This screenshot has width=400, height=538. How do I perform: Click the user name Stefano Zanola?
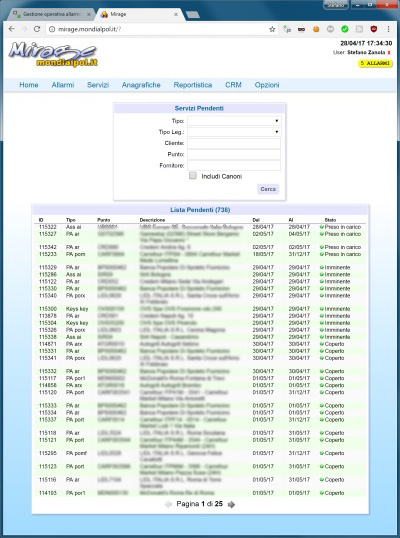point(366,53)
